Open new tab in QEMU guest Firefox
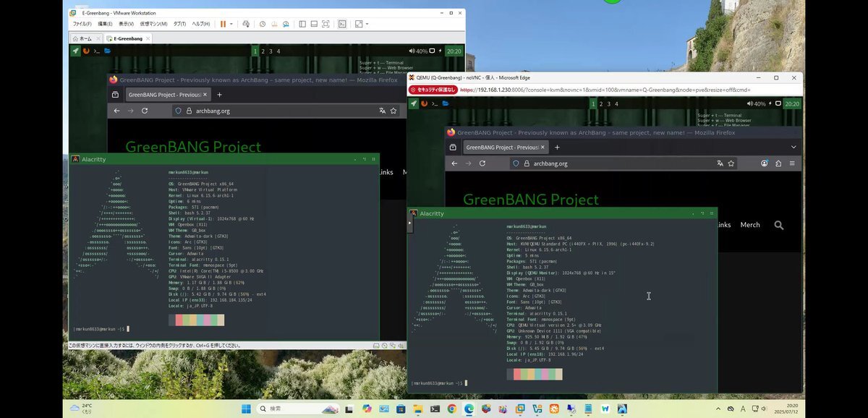This screenshot has width=868, height=418. point(557,147)
